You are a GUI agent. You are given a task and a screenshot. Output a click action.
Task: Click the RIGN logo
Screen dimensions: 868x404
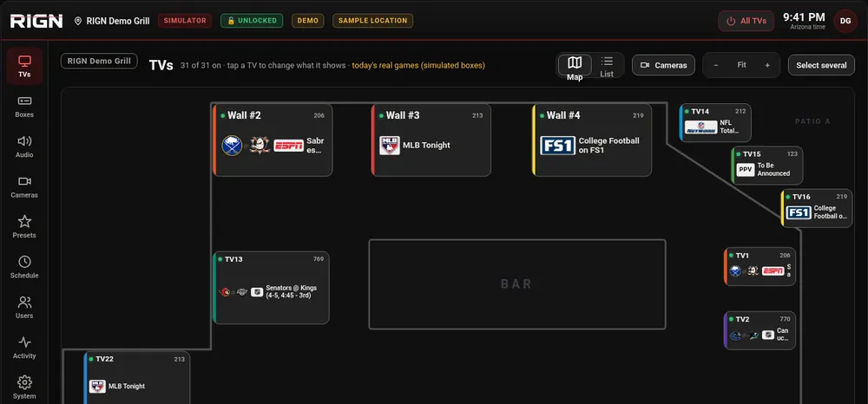pyautogui.click(x=36, y=21)
